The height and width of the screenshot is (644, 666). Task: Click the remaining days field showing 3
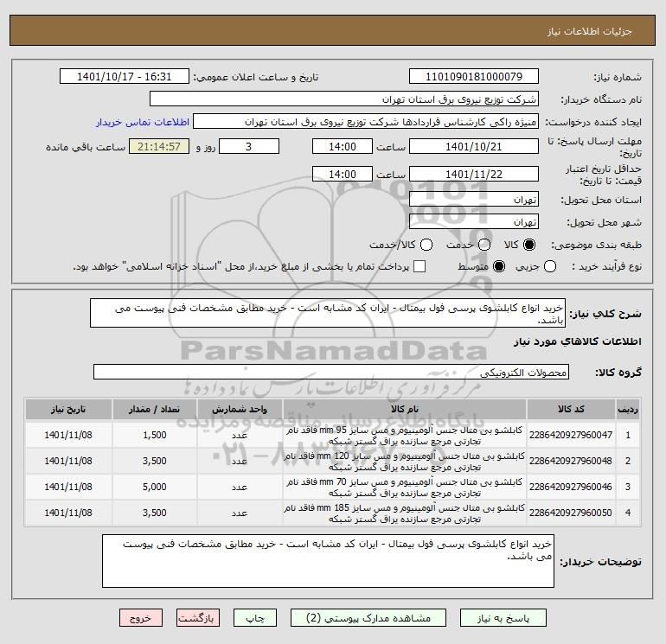(249, 146)
